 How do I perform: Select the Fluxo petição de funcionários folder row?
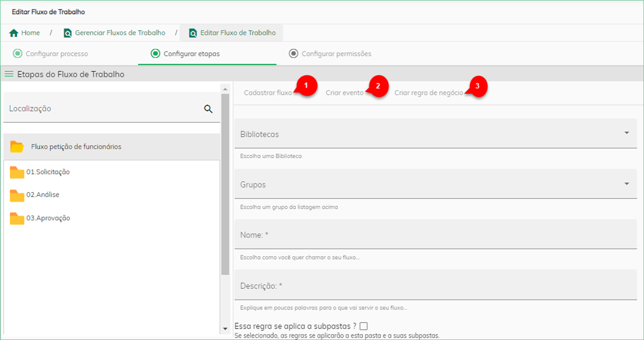point(112,147)
